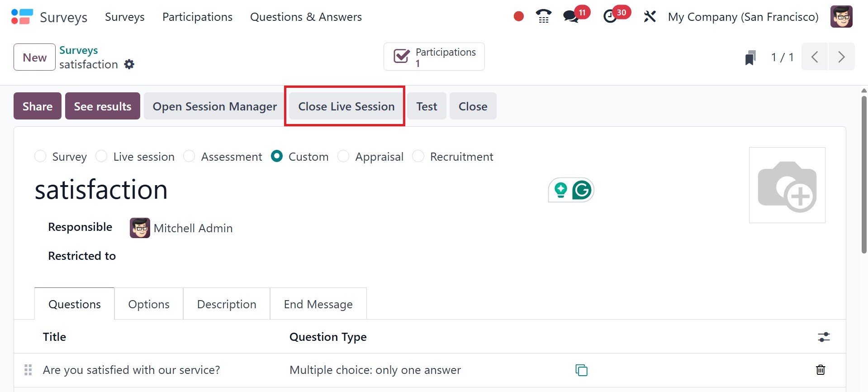This screenshot has height=392, width=868.
Task: Open the activities clock icon
Action: tap(610, 17)
